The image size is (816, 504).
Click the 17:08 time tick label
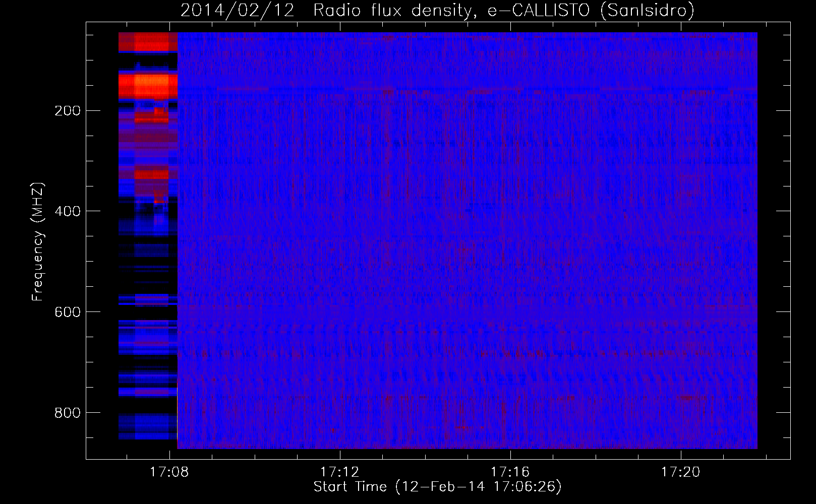point(169,472)
